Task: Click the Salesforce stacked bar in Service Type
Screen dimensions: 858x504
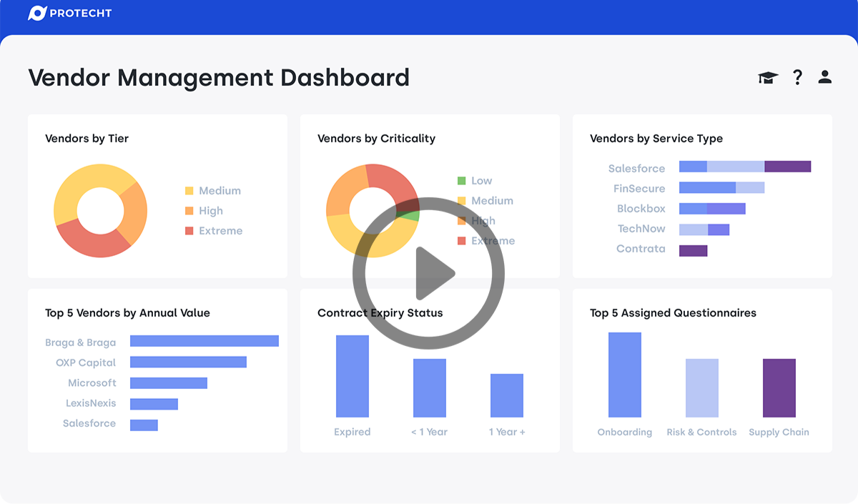Action: 745,167
